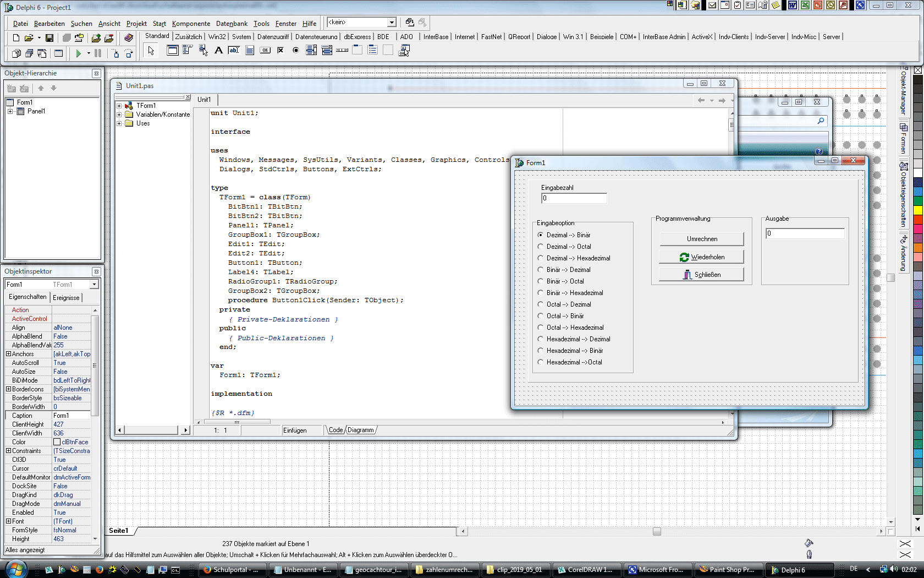Open the Datenbank menu
This screenshot has width=924, height=578.
click(x=232, y=24)
